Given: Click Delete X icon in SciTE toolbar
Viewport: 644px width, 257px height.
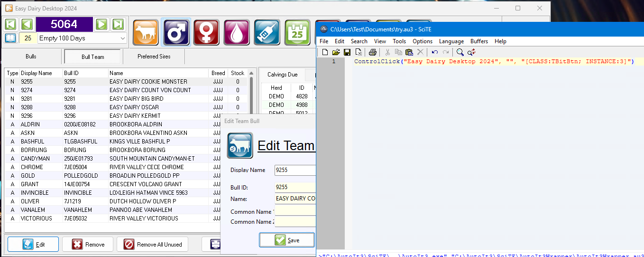Looking at the screenshot, I should pos(420,52).
